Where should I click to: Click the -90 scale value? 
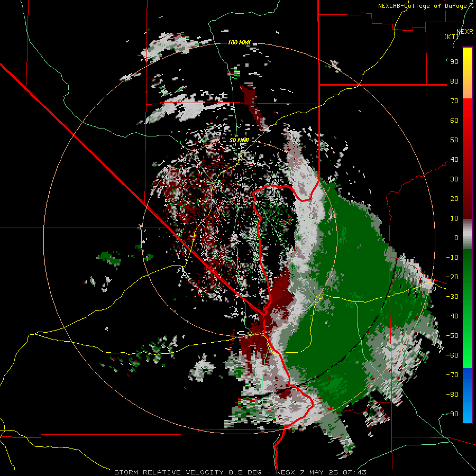tap(452, 414)
